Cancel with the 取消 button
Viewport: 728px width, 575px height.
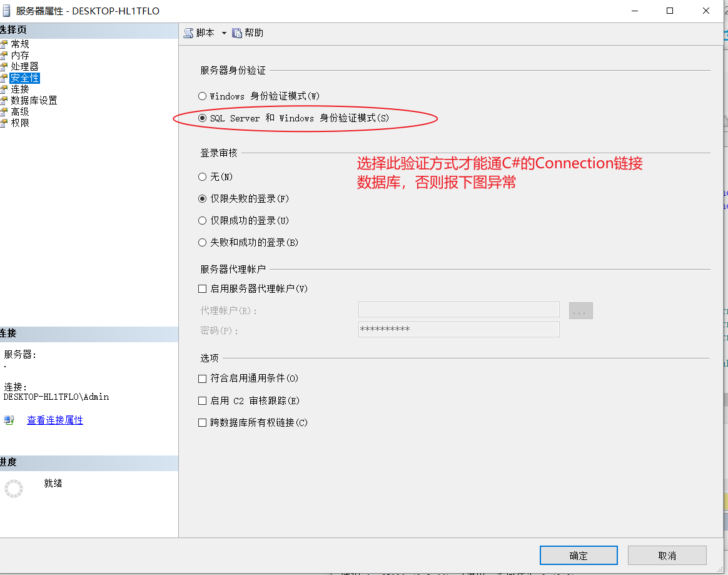click(x=667, y=556)
